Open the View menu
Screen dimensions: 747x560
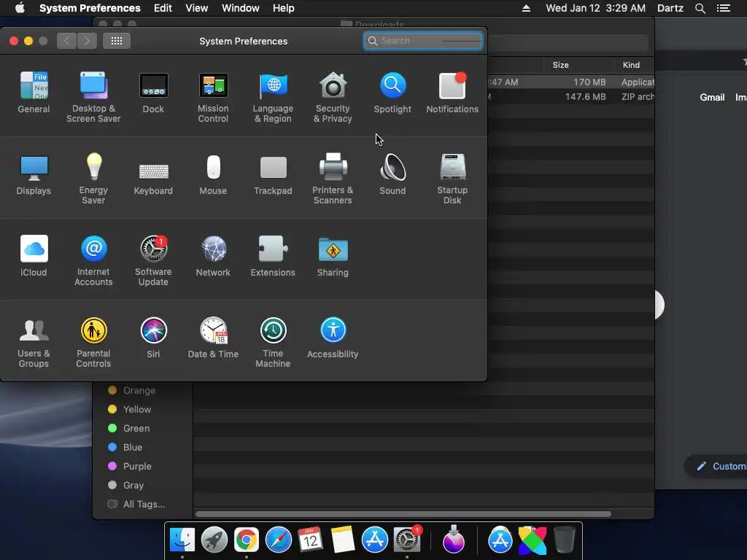[197, 8]
